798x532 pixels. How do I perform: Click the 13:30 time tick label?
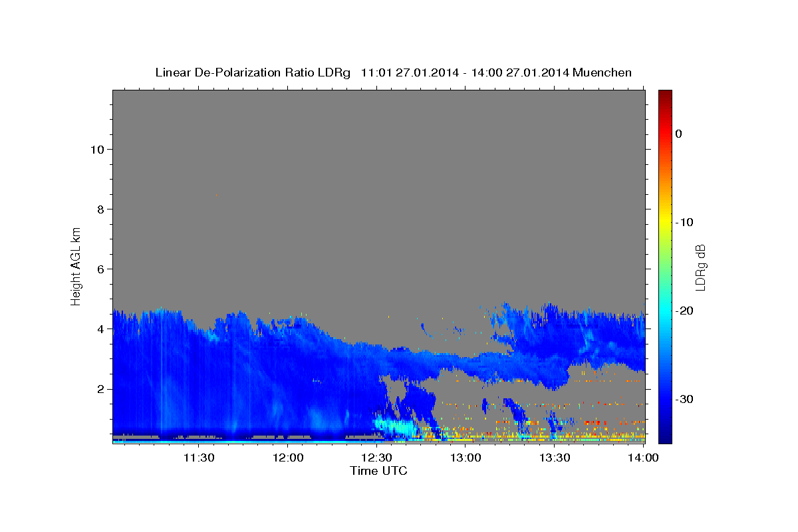(x=553, y=458)
